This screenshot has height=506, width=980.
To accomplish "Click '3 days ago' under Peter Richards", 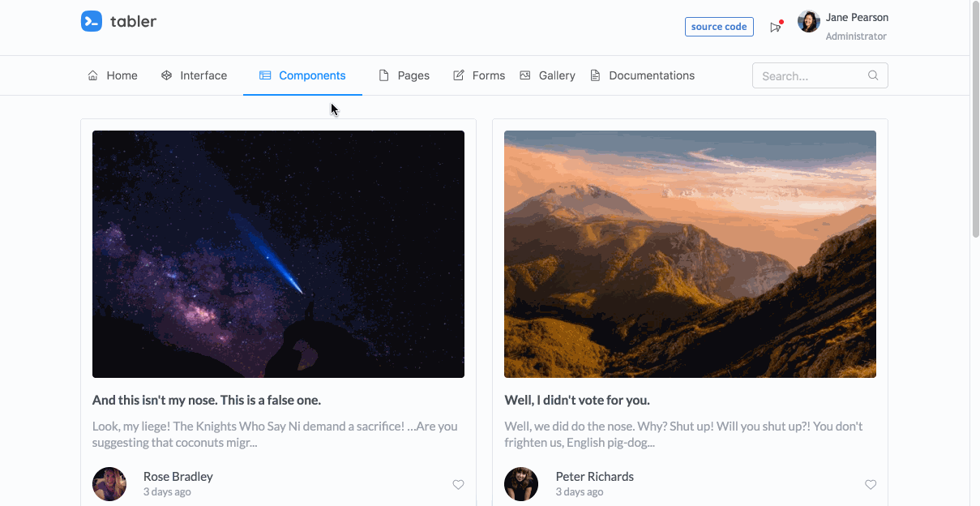I will (580, 491).
